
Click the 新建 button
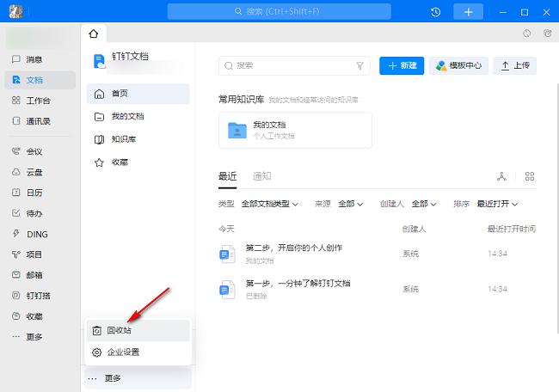coord(402,65)
